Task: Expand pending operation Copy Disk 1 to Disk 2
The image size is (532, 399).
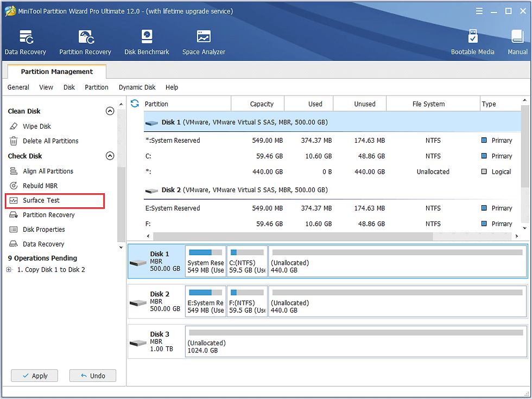Action: 9,270
